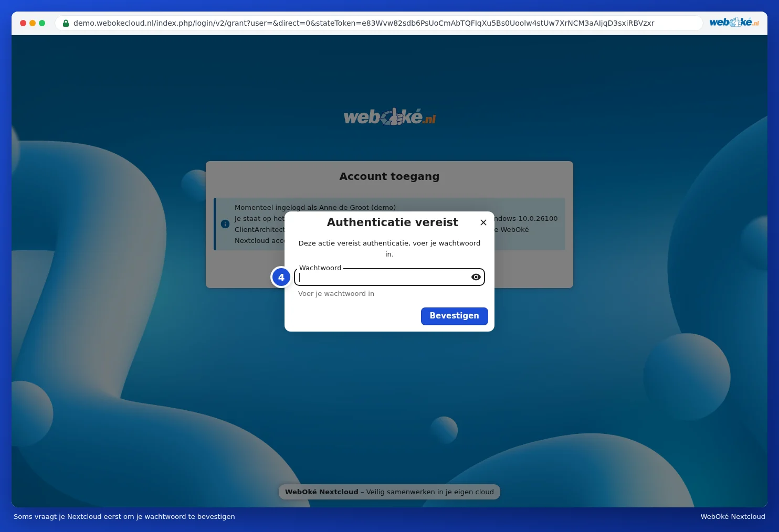This screenshot has width=779, height=532.
Task: Click the 'Deze actie vereist authenticatie' message
Action: [x=389, y=249]
